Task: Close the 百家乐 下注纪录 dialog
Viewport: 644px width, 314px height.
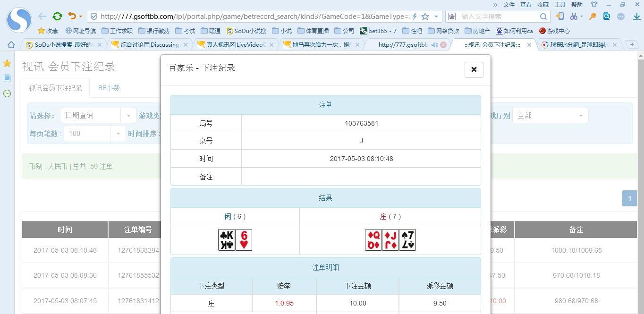Action: [x=474, y=69]
